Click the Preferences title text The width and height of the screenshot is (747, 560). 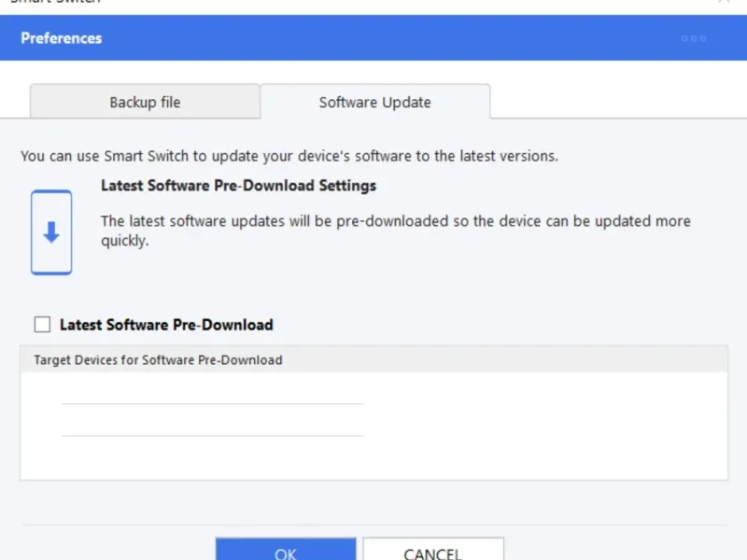pyautogui.click(x=62, y=38)
